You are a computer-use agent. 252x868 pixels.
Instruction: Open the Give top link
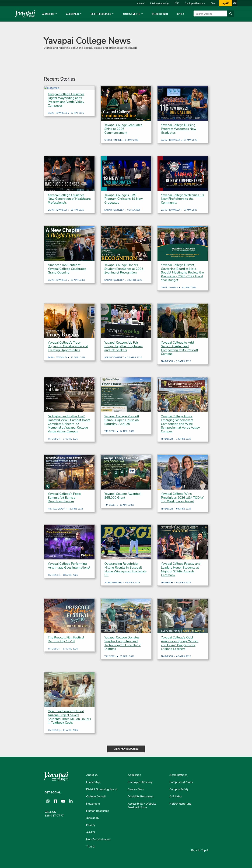(x=213, y=3)
